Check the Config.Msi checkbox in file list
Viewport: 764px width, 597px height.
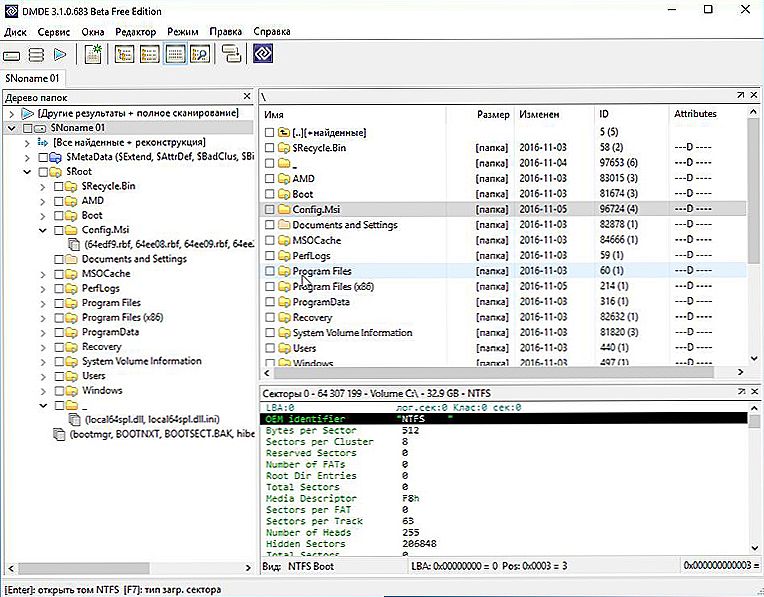(x=269, y=210)
